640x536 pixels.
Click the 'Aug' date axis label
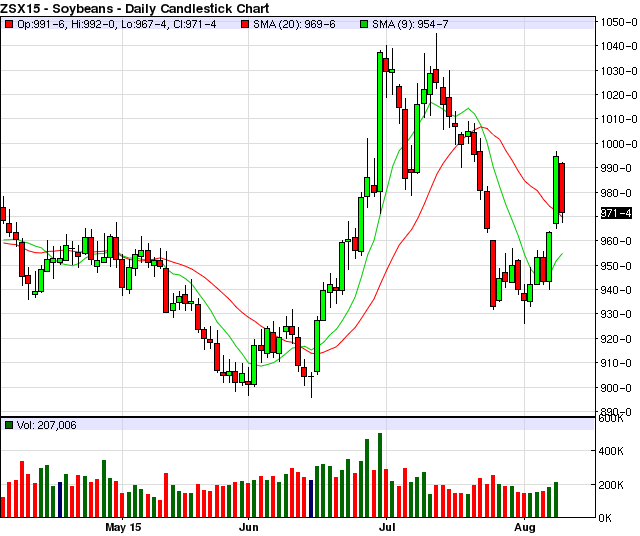pyautogui.click(x=524, y=527)
